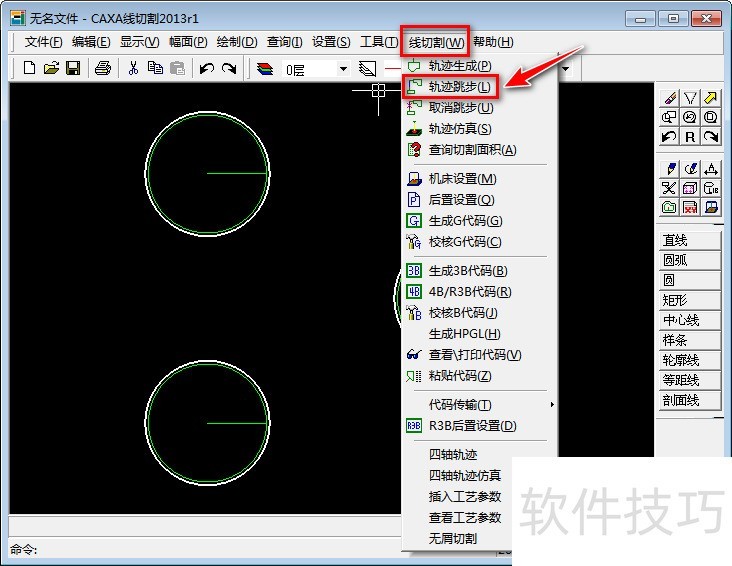Open the 显示(V) menu
The width and height of the screenshot is (732, 566).
pos(140,42)
